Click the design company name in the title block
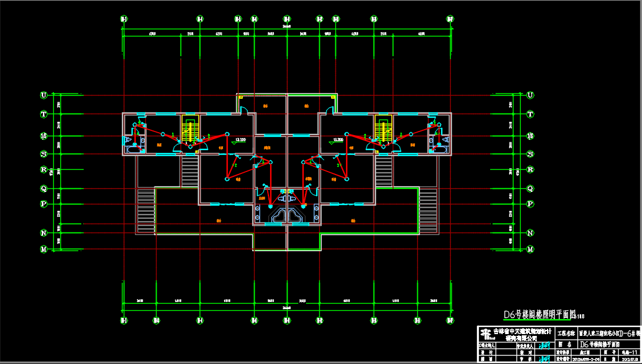Image resolution: width=642 pixels, height=364 pixels. tap(522, 334)
